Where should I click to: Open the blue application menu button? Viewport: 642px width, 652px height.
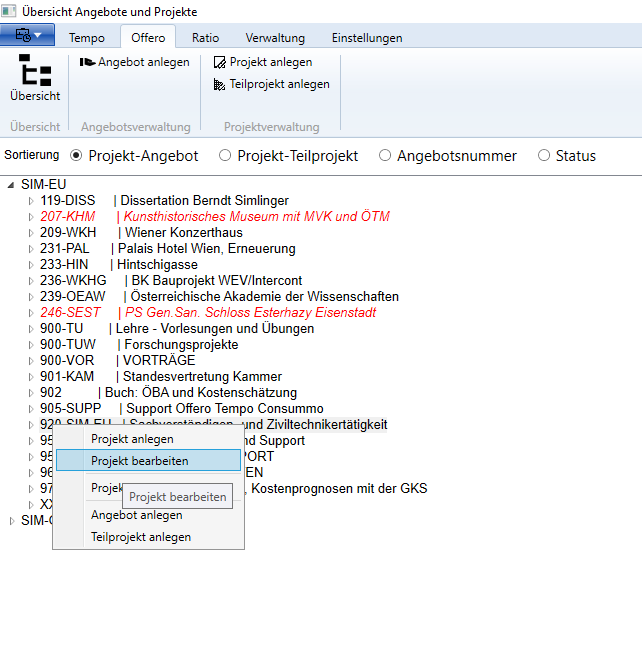click(x=27, y=36)
